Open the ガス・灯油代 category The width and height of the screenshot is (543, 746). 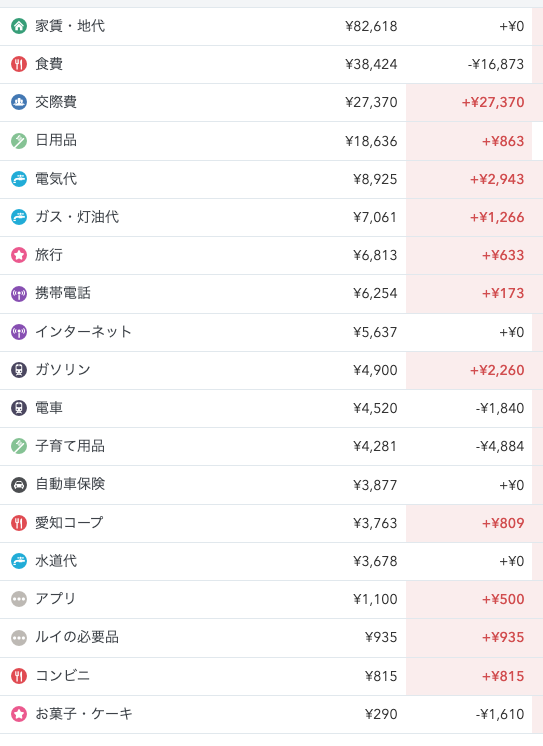pos(271,217)
